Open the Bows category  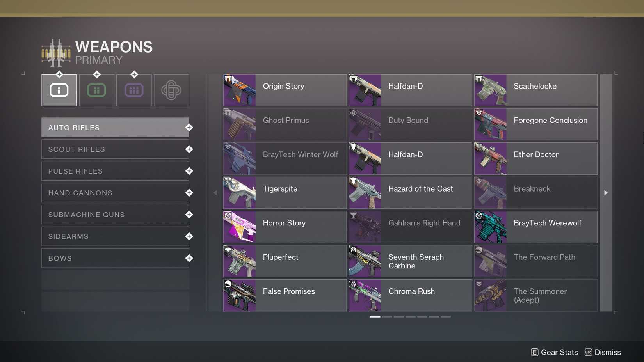115,258
